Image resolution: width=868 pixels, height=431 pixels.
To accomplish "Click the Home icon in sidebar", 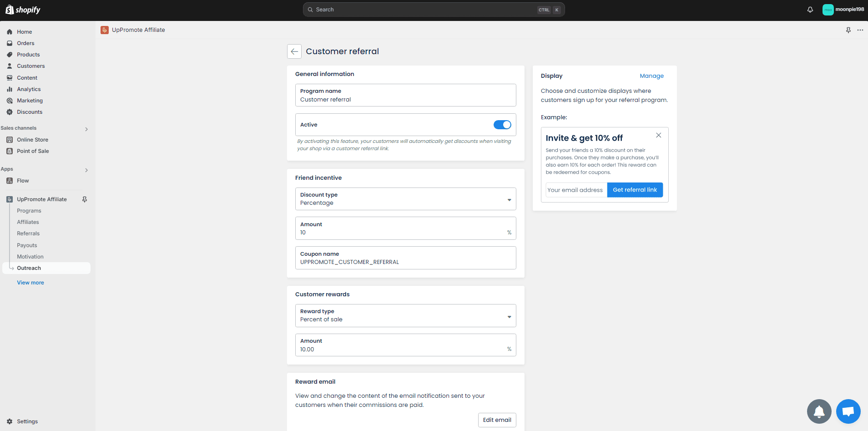I will click(10, 32).
